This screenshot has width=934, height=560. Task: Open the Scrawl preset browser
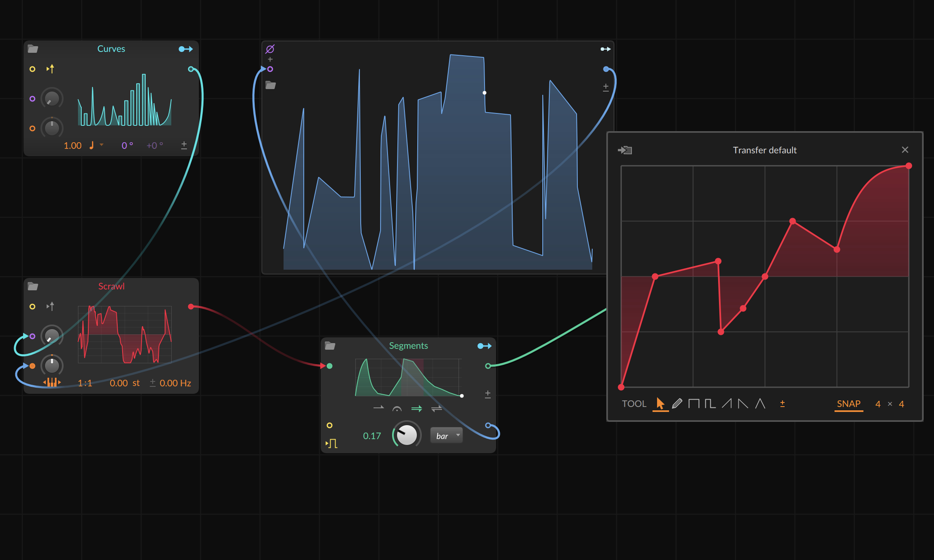pyautogui.click(x=33, y=286)
